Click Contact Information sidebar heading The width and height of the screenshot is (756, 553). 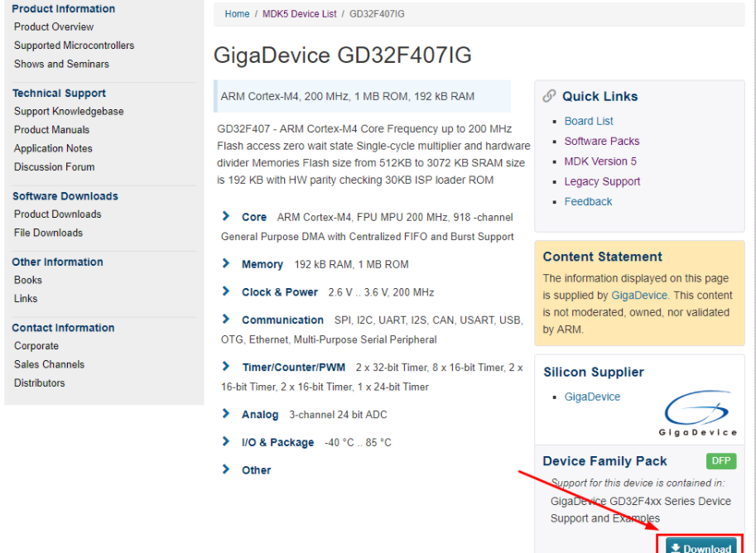63,328
